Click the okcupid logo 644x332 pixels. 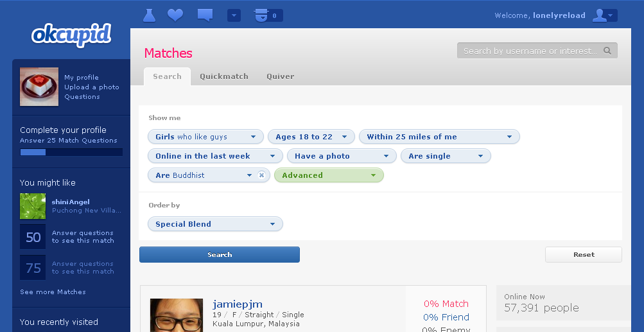[x=71, y=35]
